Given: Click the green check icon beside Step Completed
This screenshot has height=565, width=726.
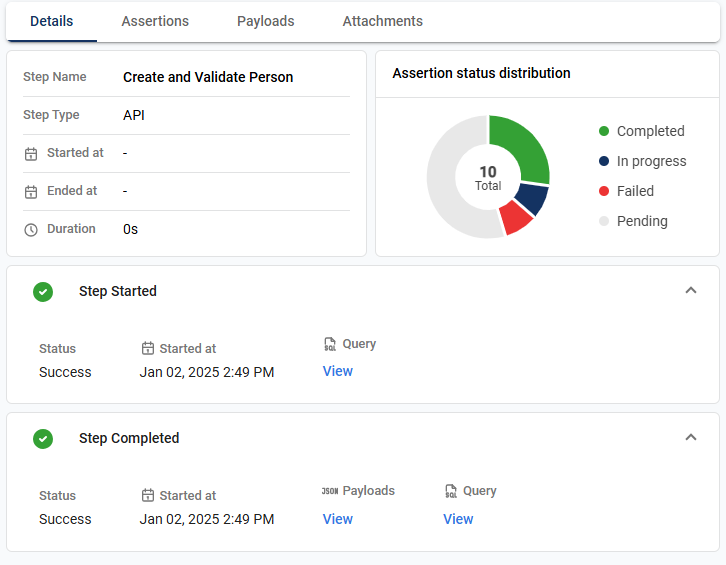Looking at the screenshot, I should tap(43, 439).
